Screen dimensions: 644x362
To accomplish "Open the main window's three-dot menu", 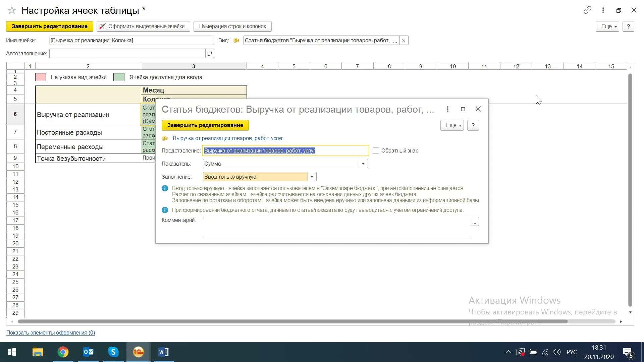I will (x=603, y=10).
